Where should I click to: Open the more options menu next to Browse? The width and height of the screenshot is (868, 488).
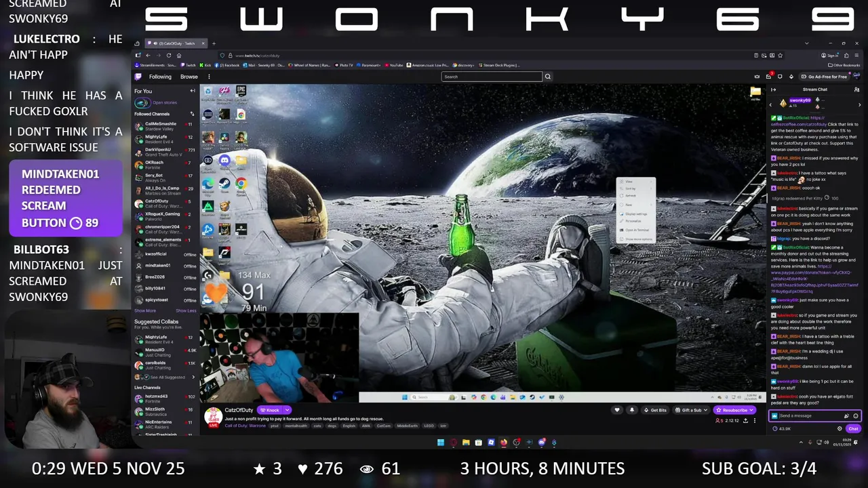(x=209, y=77)
